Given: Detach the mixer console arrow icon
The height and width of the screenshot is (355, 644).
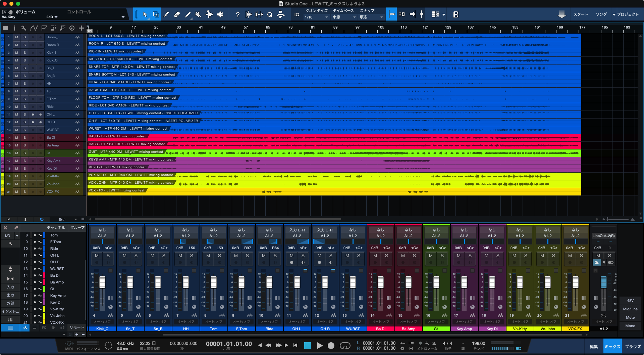Looking at the screenshot, I should 16,228.
